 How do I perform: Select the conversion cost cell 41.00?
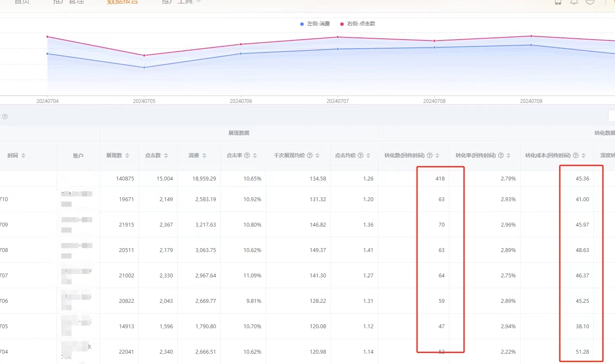click(582, 199)
